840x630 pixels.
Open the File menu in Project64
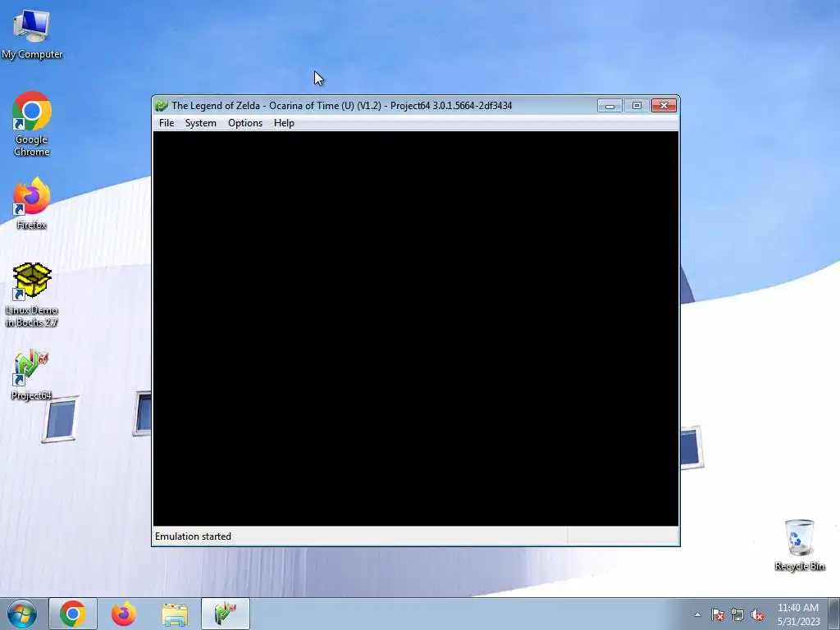(x=166, y=123)
